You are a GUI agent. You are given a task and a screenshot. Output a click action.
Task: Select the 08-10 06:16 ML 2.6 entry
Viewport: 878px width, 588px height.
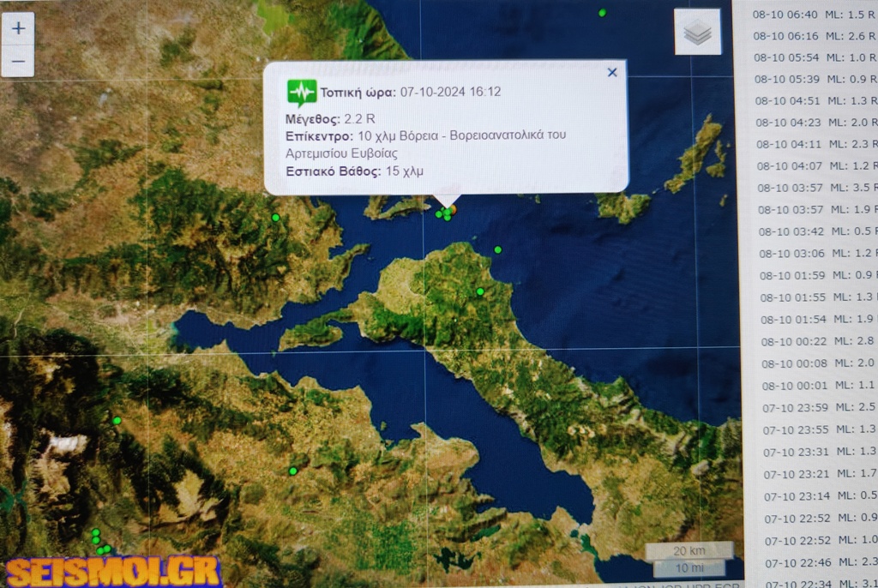tap(815, 36)
